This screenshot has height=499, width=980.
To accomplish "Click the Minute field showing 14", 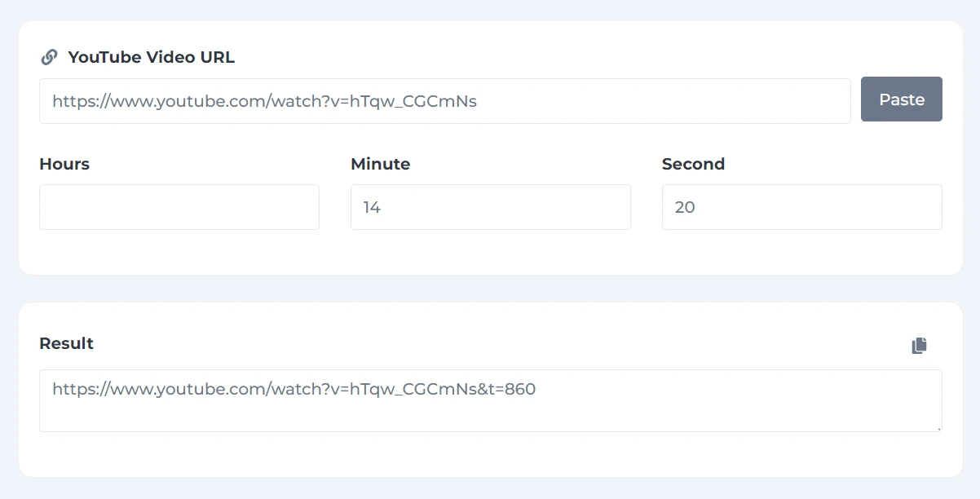I will click(x=491, y=207).
